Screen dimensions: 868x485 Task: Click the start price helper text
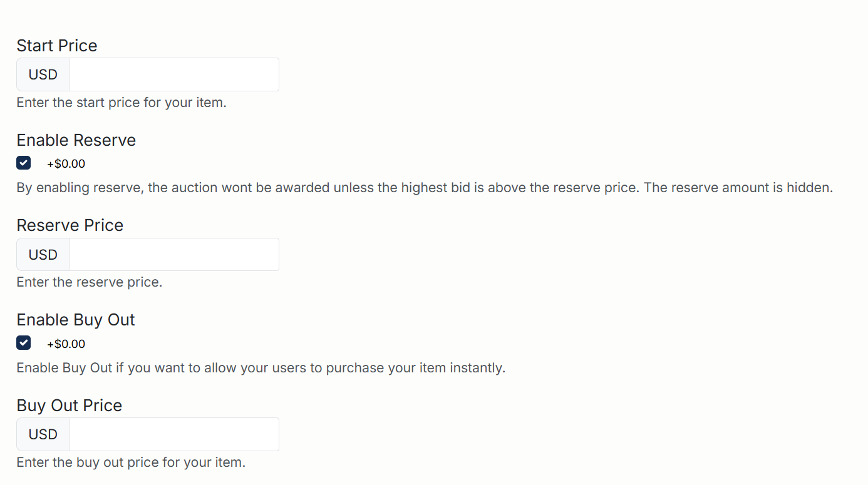tap(121, 102)
